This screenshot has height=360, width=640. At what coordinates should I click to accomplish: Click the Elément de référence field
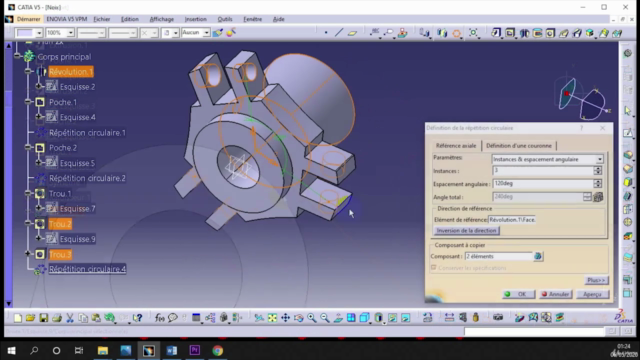pyautogui.click(x=512, y=220)
